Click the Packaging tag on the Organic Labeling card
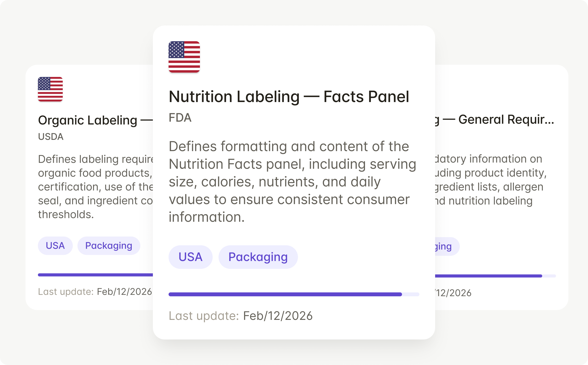 (x=109, y=245)
